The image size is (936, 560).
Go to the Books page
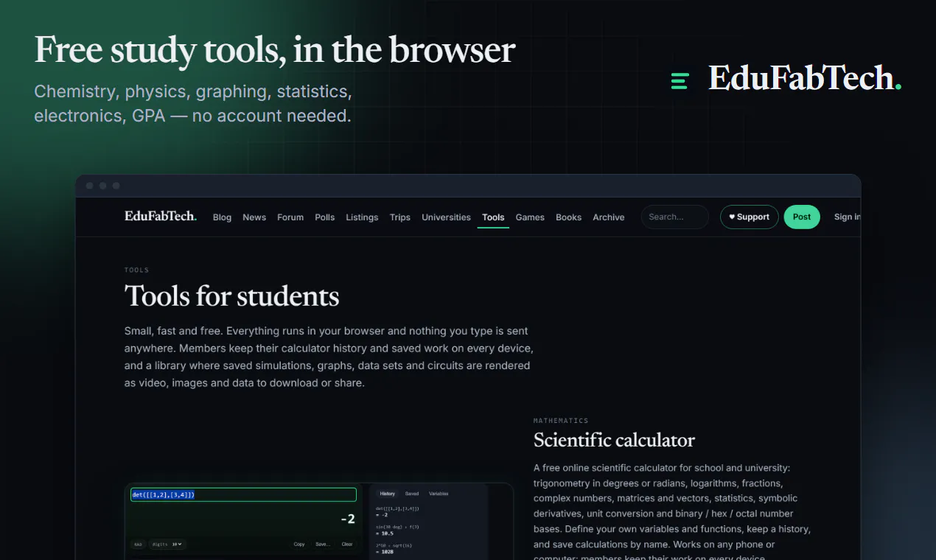568,217
